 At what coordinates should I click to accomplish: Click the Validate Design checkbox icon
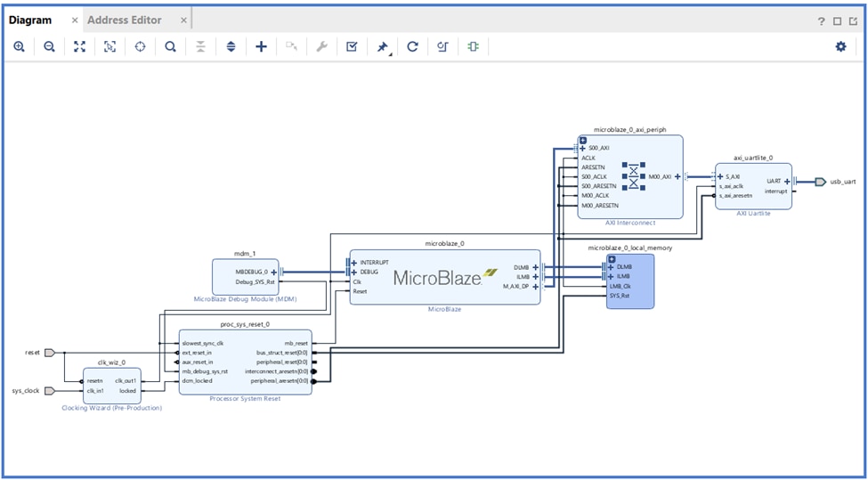(352, 47)
